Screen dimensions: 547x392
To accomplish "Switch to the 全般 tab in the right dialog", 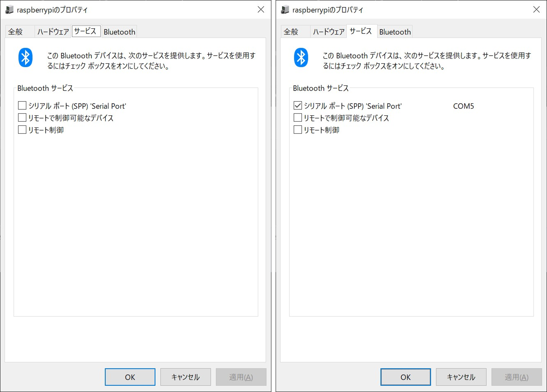I will (291, 32).
